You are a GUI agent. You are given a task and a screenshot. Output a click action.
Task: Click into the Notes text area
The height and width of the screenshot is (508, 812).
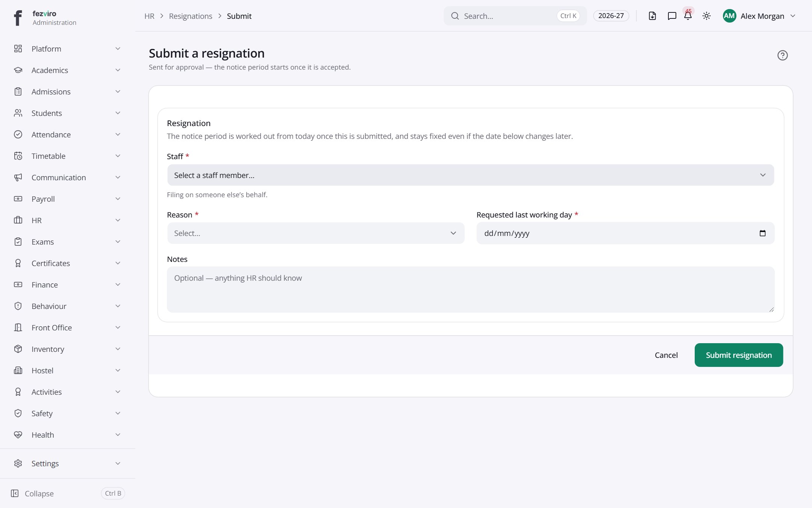coord(471,289)
